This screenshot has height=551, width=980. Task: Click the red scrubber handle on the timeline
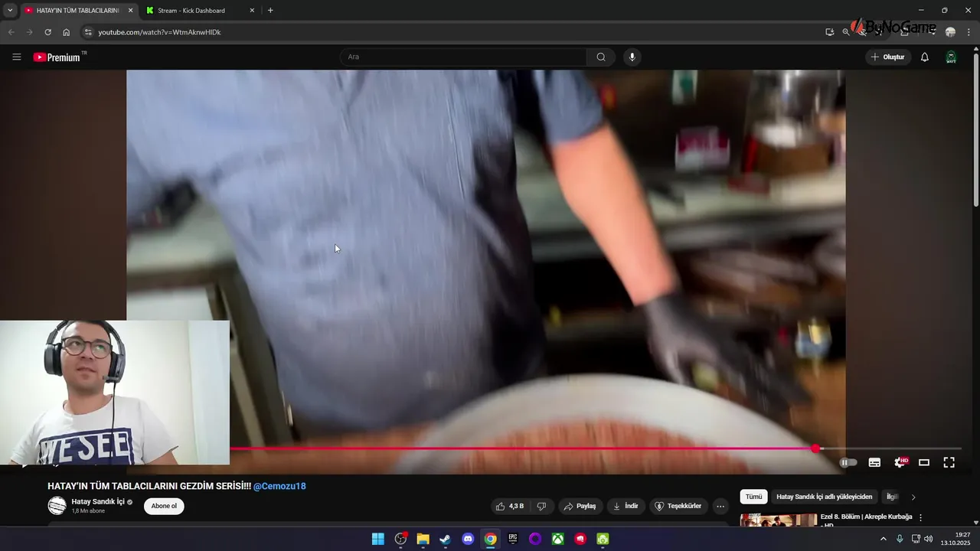[815, 448]
